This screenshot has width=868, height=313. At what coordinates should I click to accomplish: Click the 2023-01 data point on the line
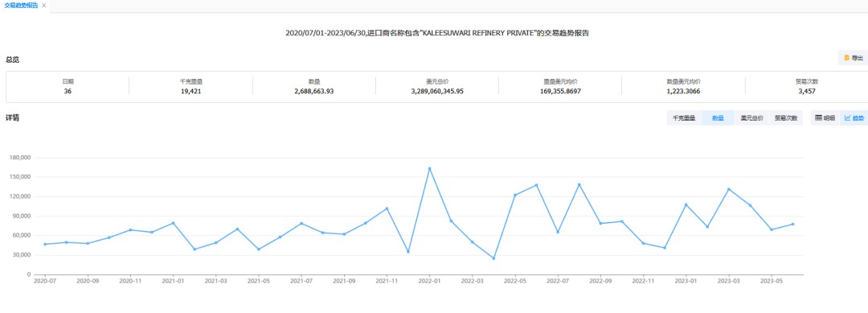click(686, 204)
